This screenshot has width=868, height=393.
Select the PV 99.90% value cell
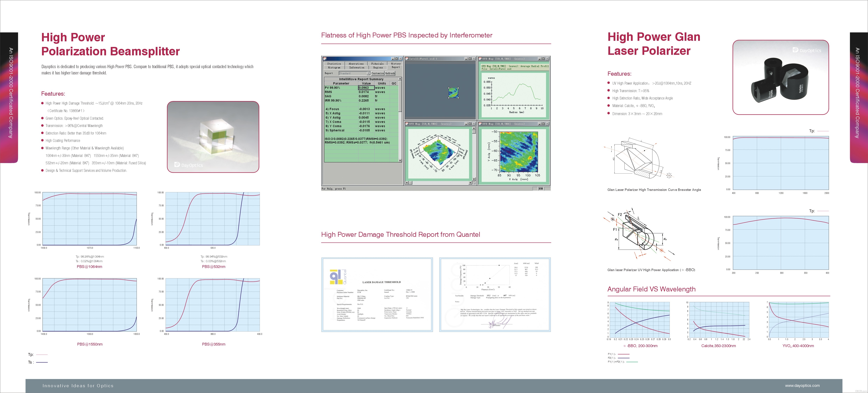(x=366, y=88)
